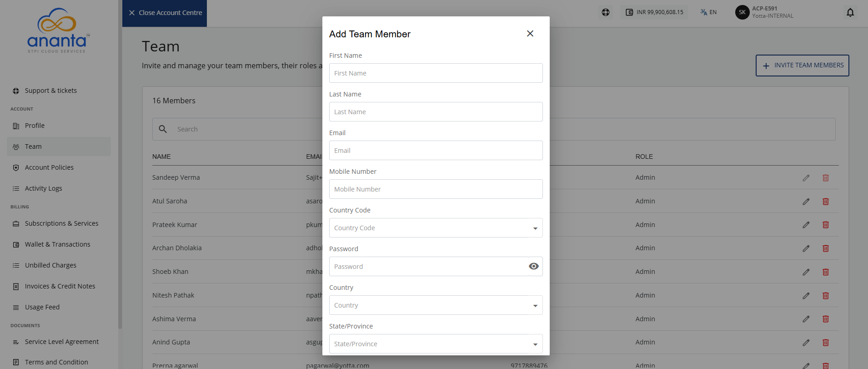Delete Sandeep Verma from team
868x369 pixels.
pos(826,178)
